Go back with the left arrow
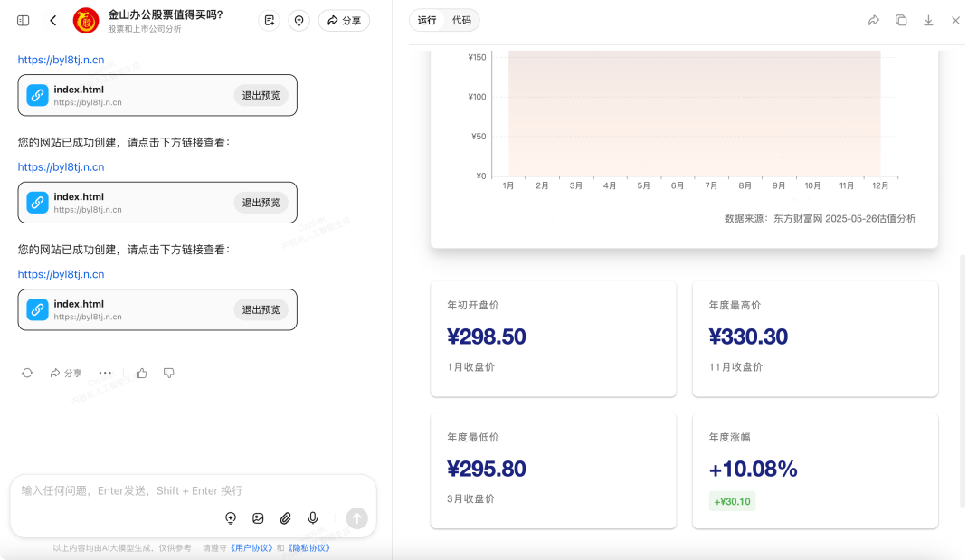This screenshot has width=977, height=560. click(x=53, y=21)
